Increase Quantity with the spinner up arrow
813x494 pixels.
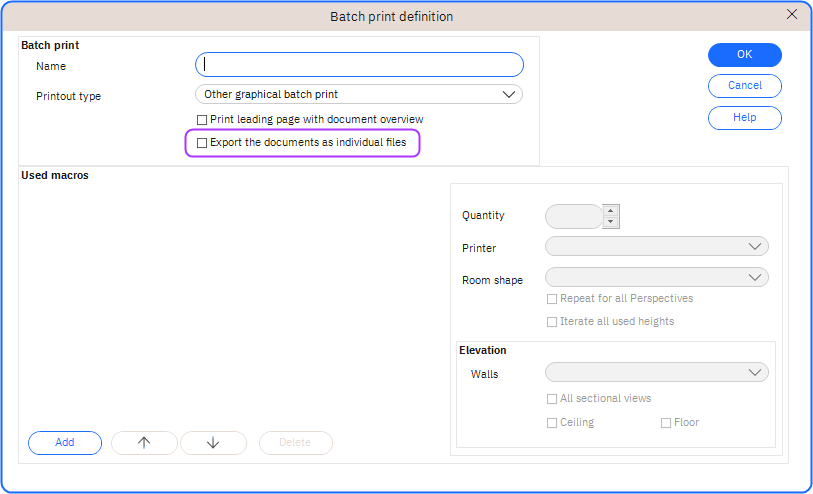[611, 210]
